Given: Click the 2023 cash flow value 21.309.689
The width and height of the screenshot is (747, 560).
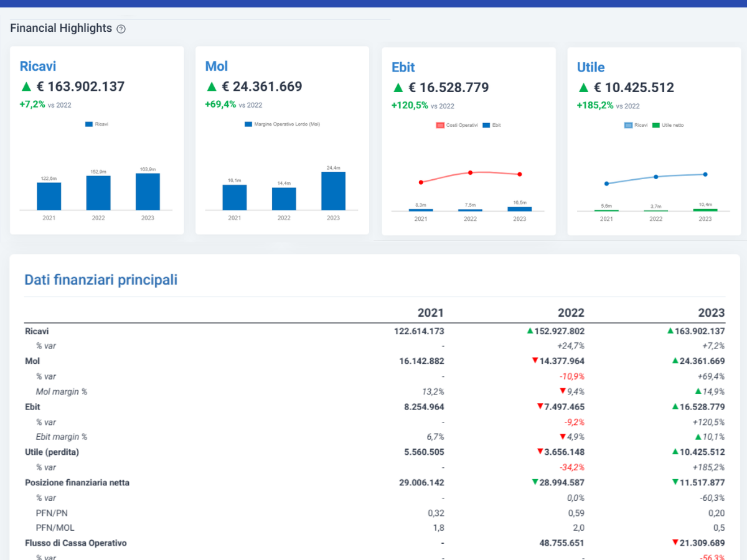Looking at the screenshot, I should [x=702, y=543].
